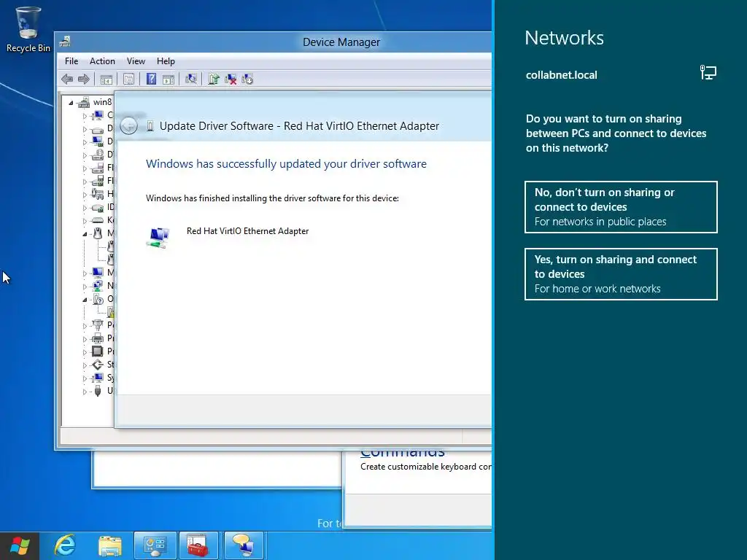Viewport: 747px width, 560px height.
Task: Select the Processors chip icon in tree
Action: coord(98,351)
